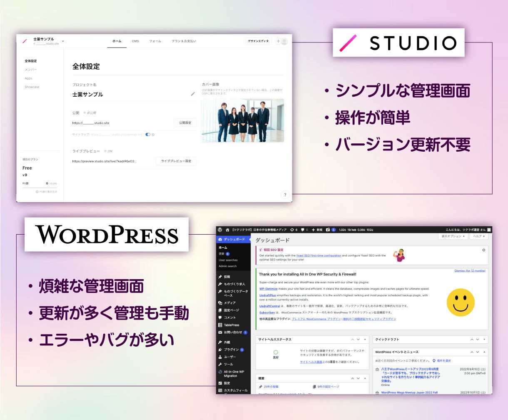Switch to the CMS tab in Studio
This screenshot has width=508, height=420.
[135, 41]
